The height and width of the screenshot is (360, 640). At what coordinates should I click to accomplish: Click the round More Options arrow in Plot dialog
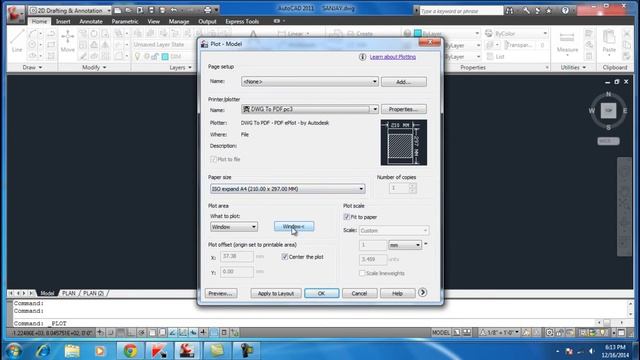pos(422,292)
